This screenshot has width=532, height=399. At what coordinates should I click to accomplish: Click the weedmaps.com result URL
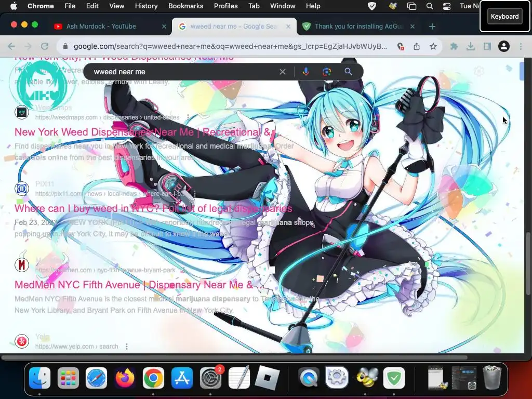[x=107, y=117]
